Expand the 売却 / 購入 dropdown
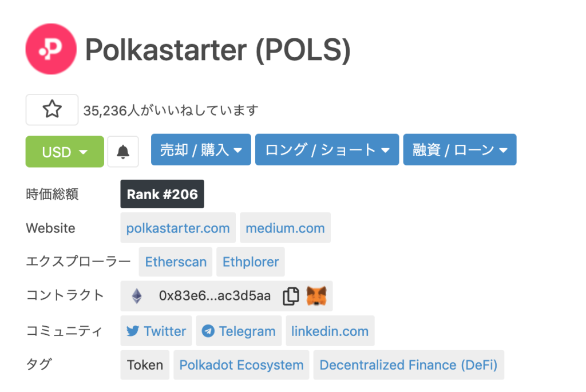The height and width of the screenshot is (392, 586). (201, 150)
